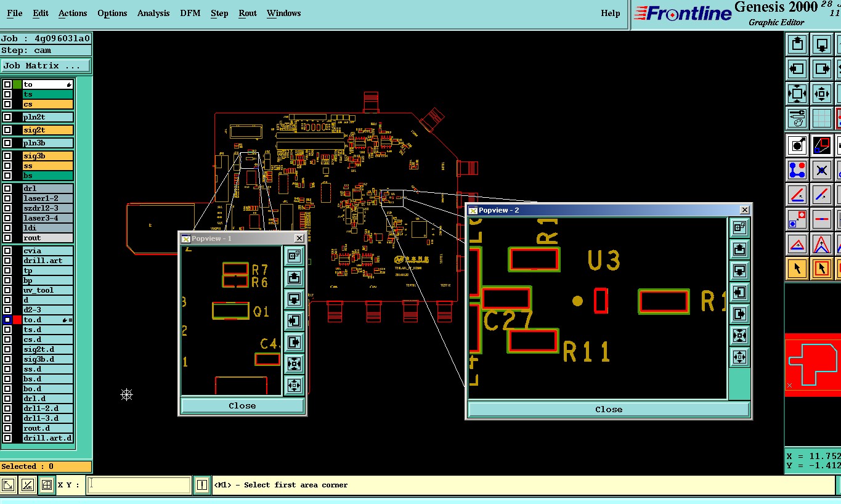Viewport: 841px width, 504px height.
Task: Choose the connected blue and red dots tool
Action: 797,170
